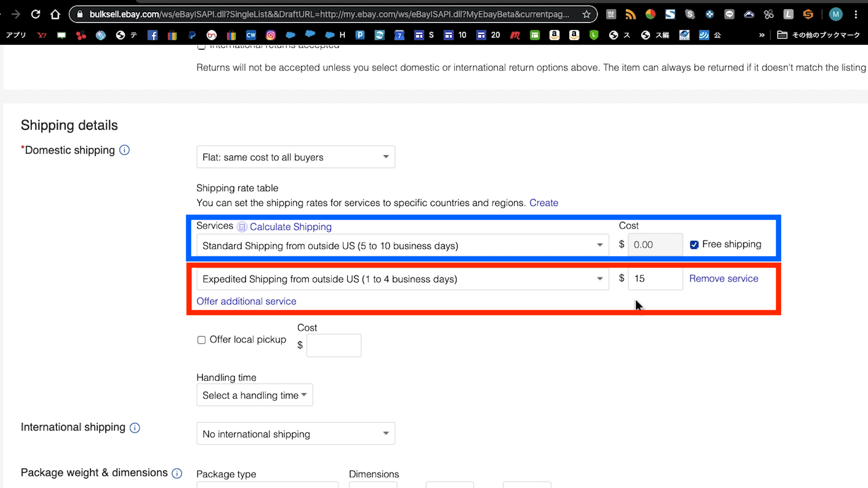The height and width of the screenshot is (488, 868).
Task: Click the RSS feed extension icon
Action: pyautogui.click(x=630, y=14)
